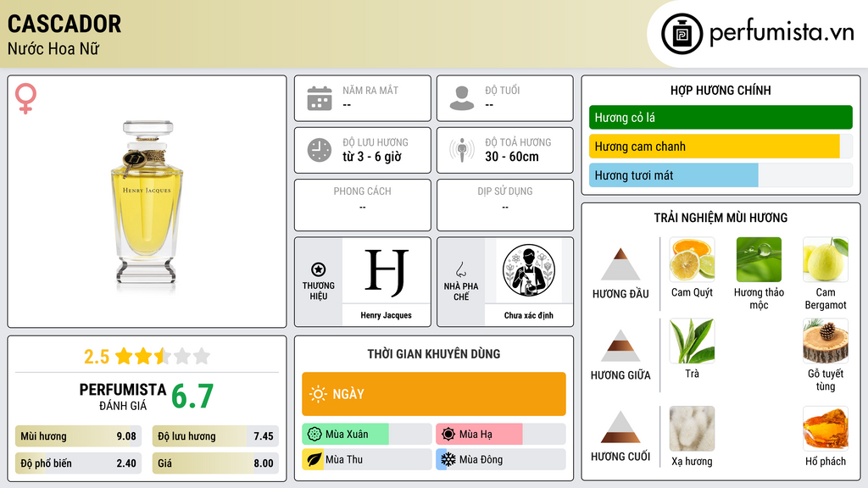Click the Độ lưu hương 7.45 score bar
Image resolution: width=868 pixels, height=488 pixels.
215,436
